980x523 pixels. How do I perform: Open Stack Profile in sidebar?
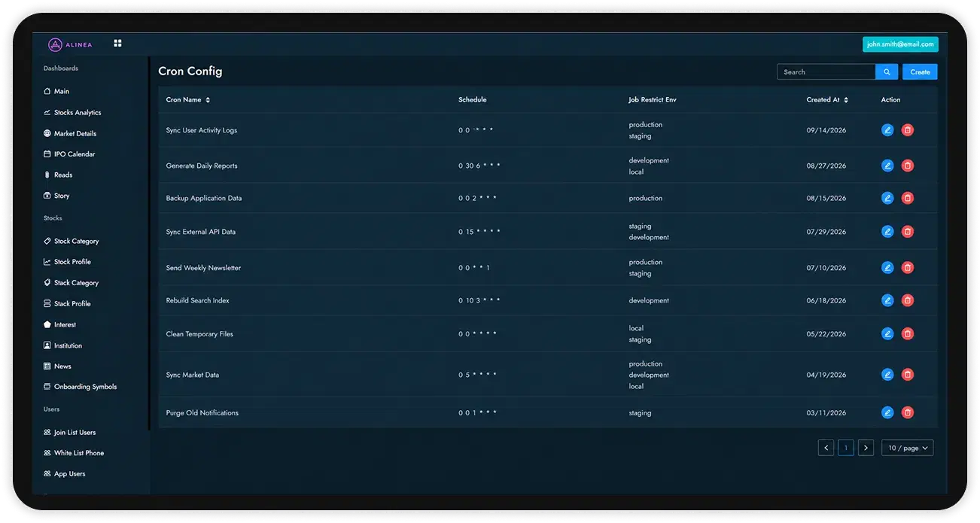point(67,304)
